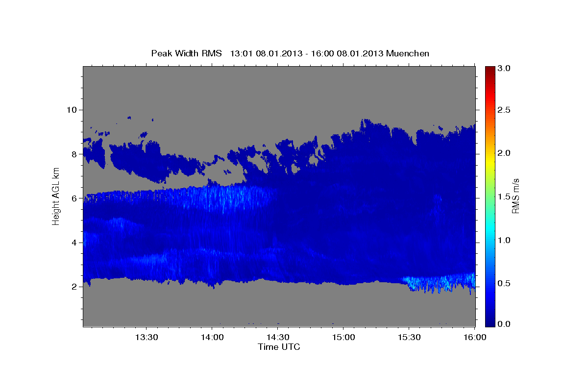Select the '14:30' time axis label
Screen dimensions: 588x392
click(x=277, y=338)
